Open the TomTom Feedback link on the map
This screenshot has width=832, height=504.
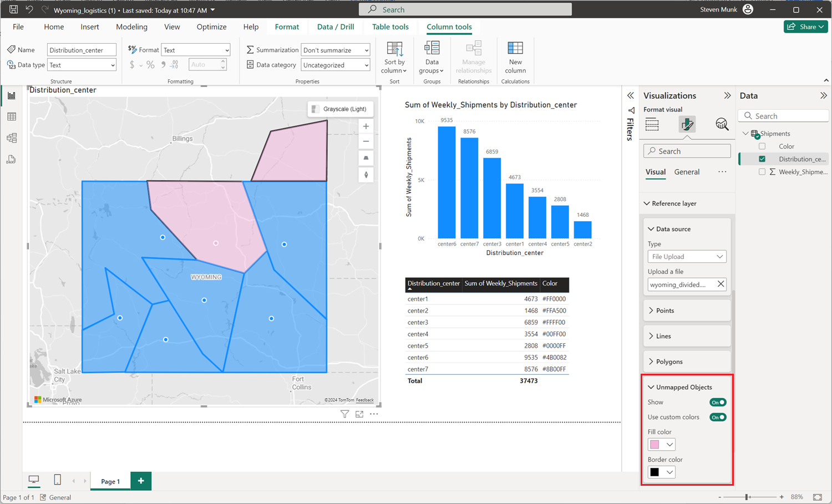click(x=364, y=400)
